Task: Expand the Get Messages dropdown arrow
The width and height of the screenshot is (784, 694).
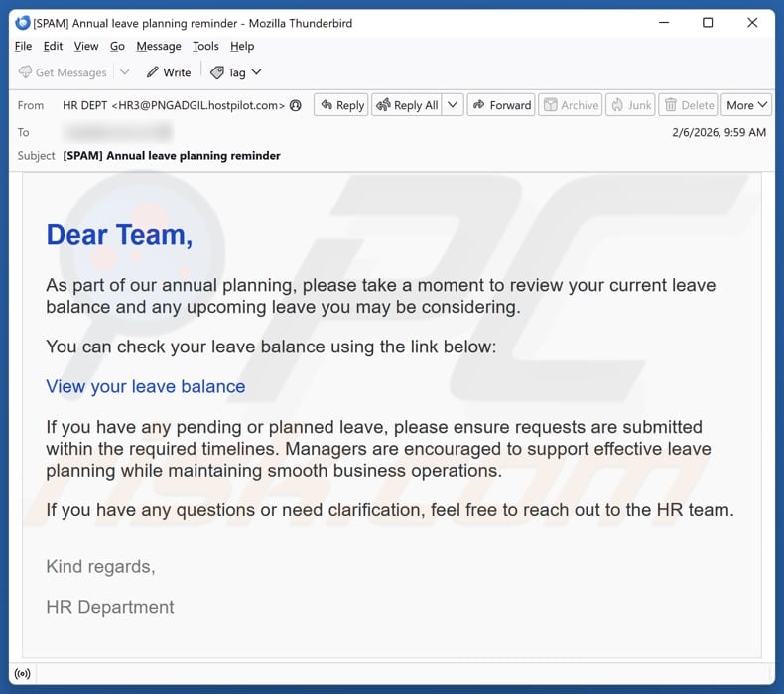Action: pos(125,72)
